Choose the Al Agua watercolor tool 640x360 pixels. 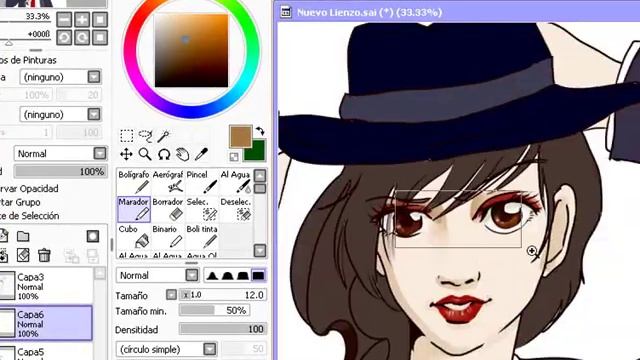[x=236, y=182]
